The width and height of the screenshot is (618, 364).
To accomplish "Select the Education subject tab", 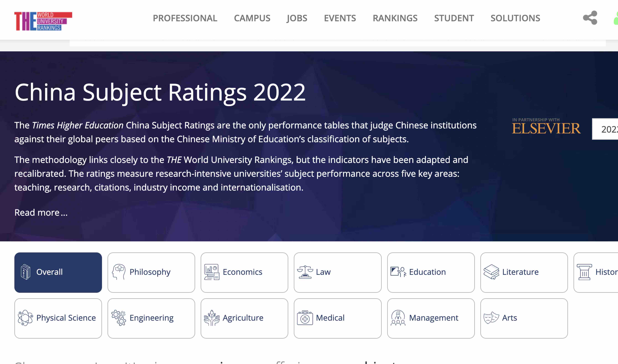I will 431,272.
